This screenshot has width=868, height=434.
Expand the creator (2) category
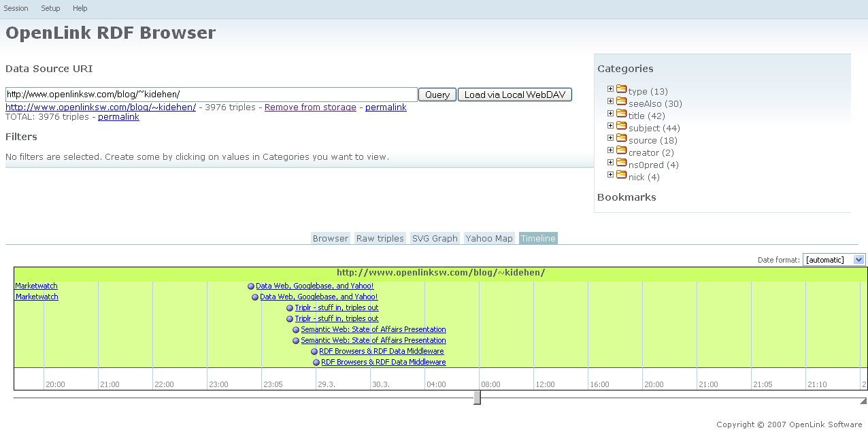610,150
